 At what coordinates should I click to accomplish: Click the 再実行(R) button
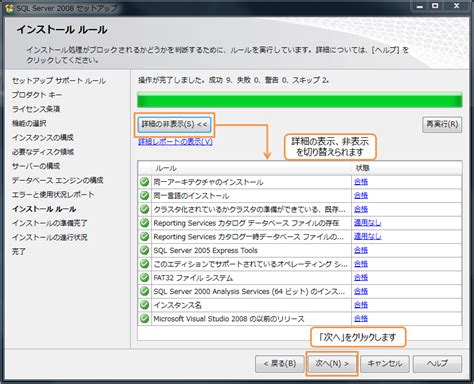pyautogui.click(x=442, y=124)
